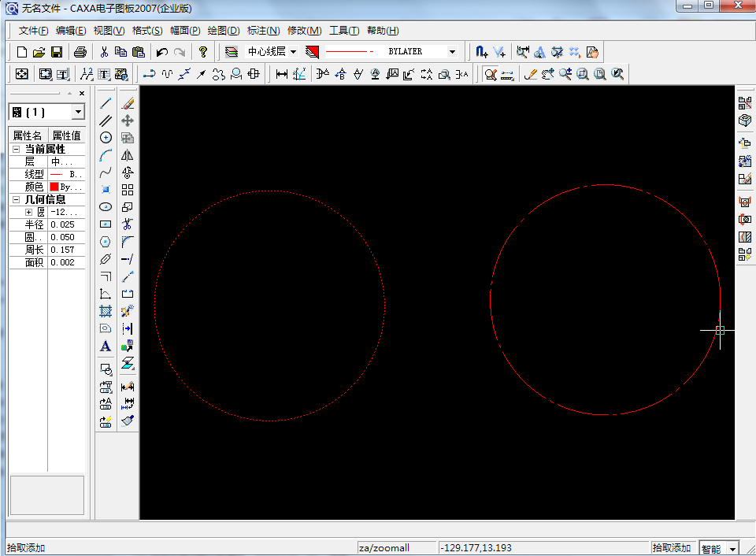Collapse the 当前属性 group
This screenshot has width=756, height=556.
[16, 150]
